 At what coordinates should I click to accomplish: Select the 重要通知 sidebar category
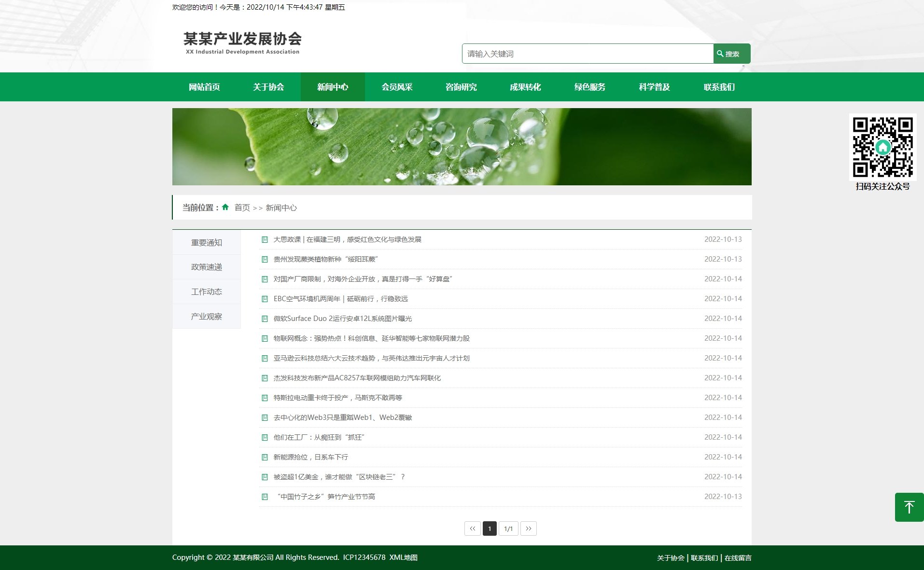pyautogui.click(x=207, y=242)
